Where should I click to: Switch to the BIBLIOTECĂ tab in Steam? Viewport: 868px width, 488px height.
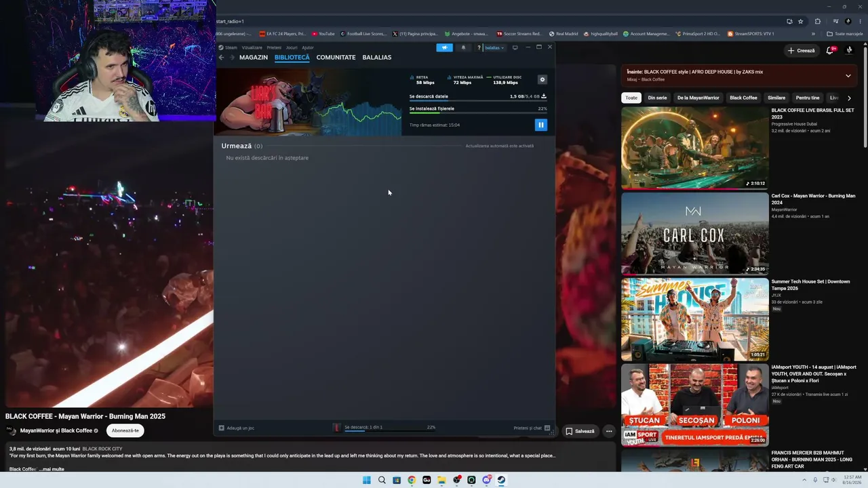click(x=292, y=58)
